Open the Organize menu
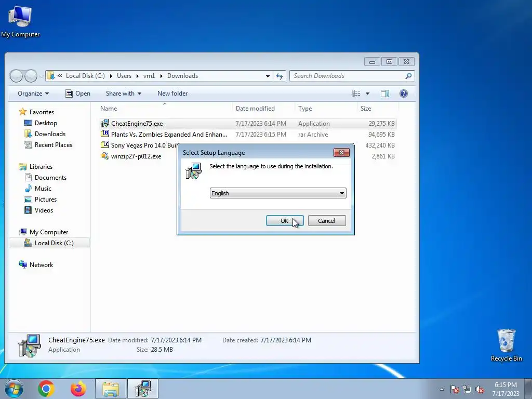Viewport: 532px width, 399px height. [x=33, y=94]
